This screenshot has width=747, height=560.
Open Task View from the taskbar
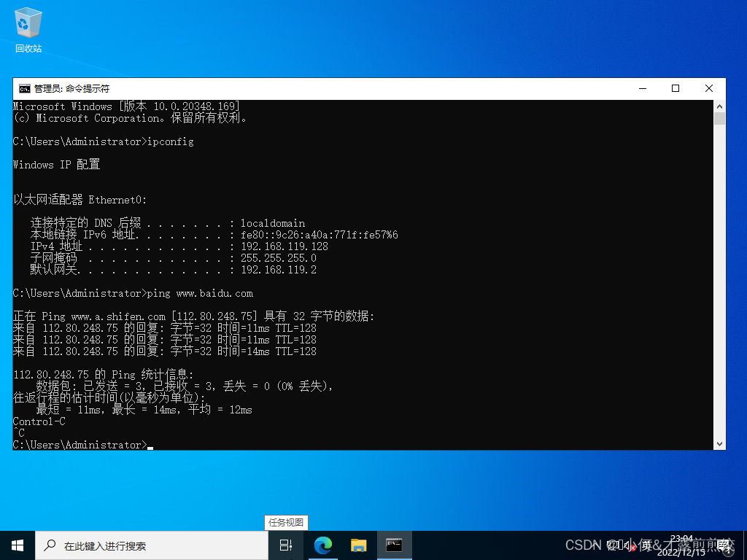286,545
